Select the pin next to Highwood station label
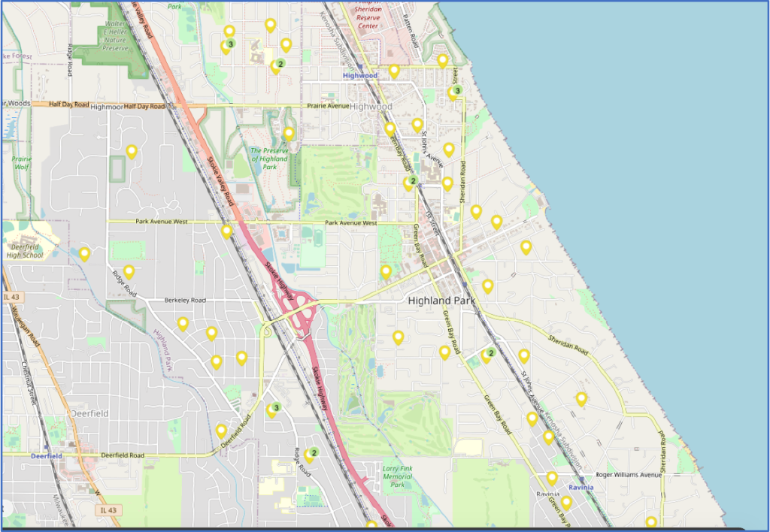Image resolution: width=770 pixels, height=532 pixels. coord(394,71)
